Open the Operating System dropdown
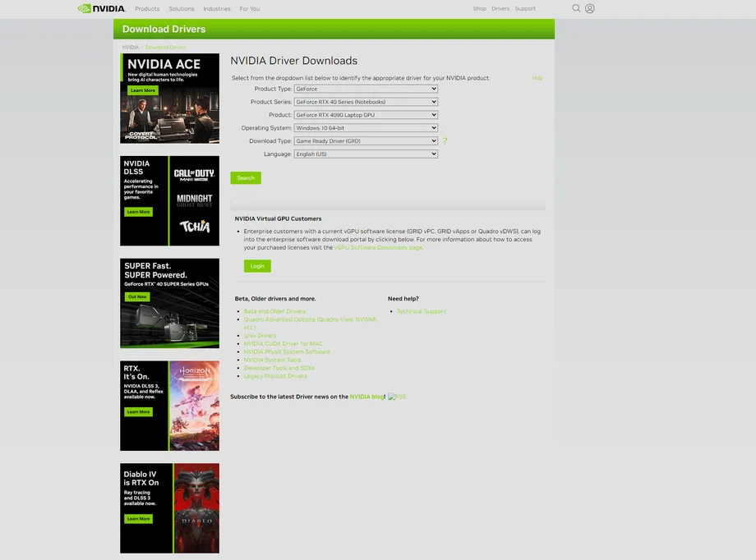This screenshot has width=756, height=560. 366,128
